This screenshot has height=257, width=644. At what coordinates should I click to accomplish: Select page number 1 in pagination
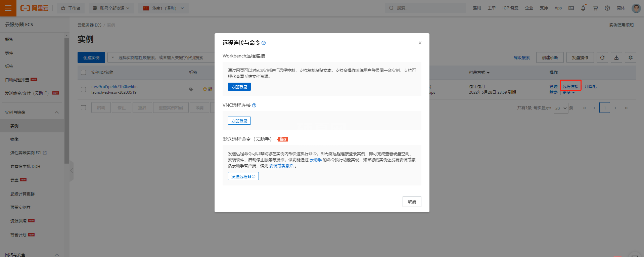pyautogui.click(x=605, y=108)
